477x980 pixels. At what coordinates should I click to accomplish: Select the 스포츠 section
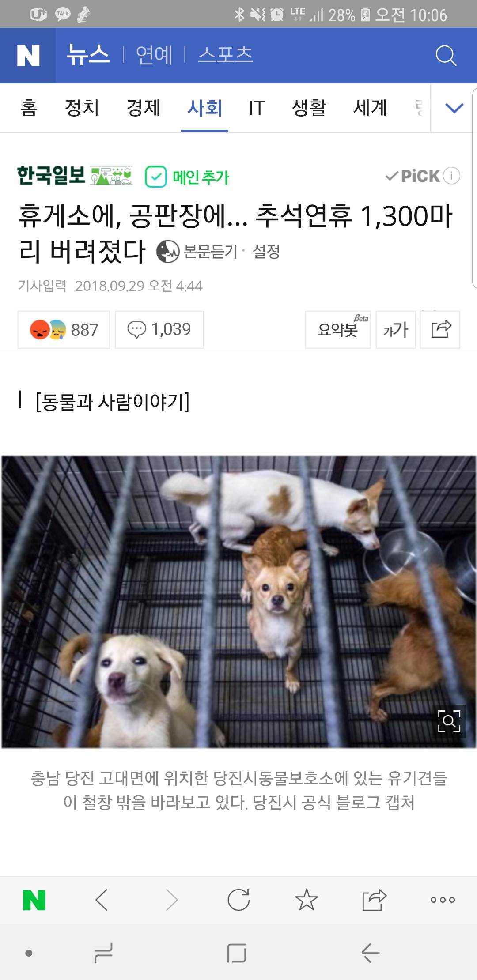coord(225,55)
